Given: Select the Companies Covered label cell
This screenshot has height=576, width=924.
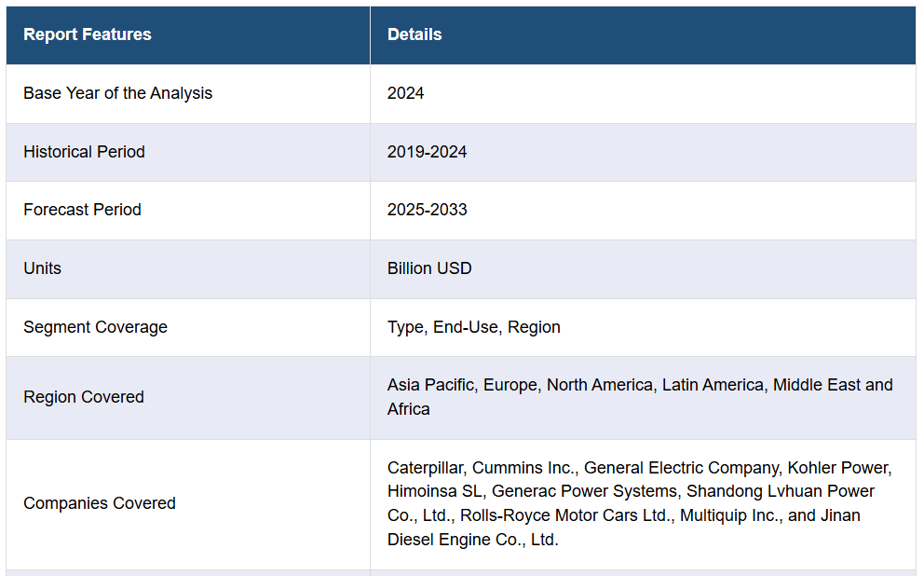Looking at the screenshot, I should (x=188, y=504).
